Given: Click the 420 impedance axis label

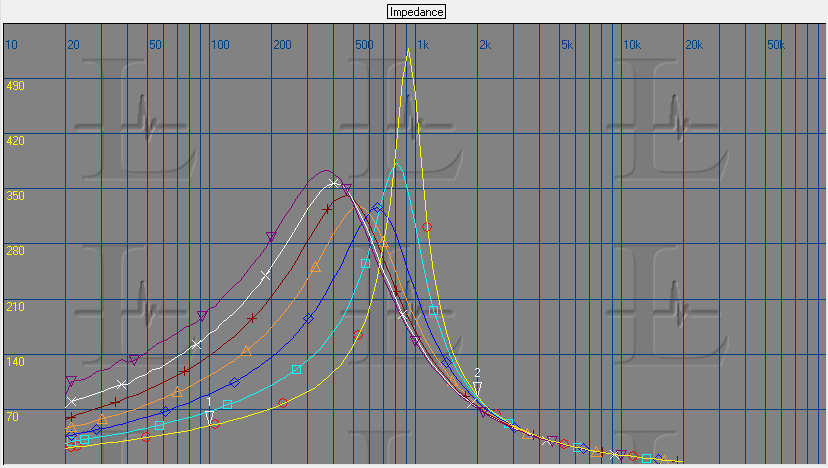Looking at the screenshot, I should [15, 141].
